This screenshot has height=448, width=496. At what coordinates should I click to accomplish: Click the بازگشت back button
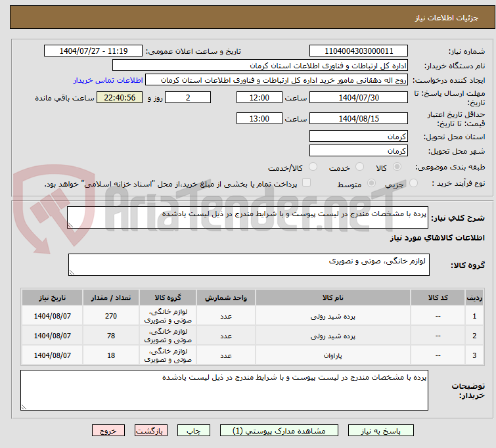(x=152, y=431)
